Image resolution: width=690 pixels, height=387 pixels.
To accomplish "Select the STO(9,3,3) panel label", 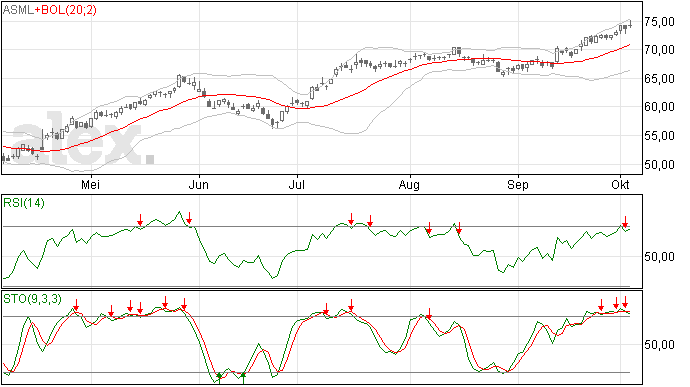I will [32, 299].
